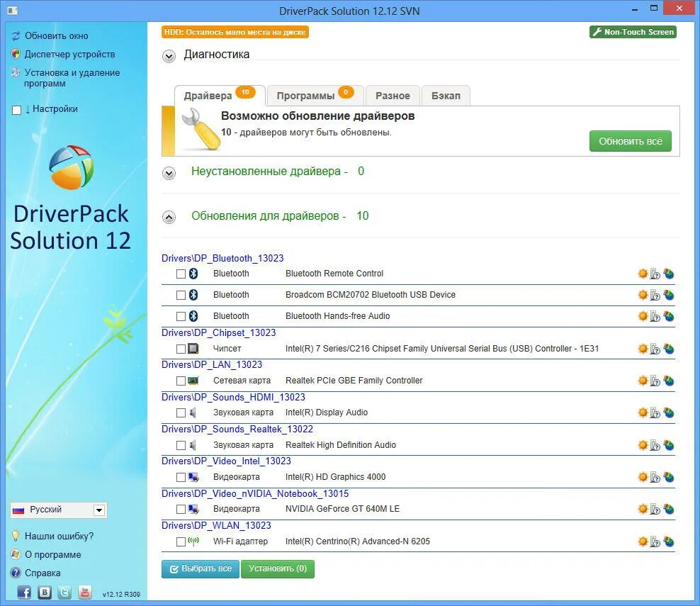This screenshot has height=606, width=700.
Task: Open device info icon for Broadcom BCM20702
Action: (x=655, y=295)
